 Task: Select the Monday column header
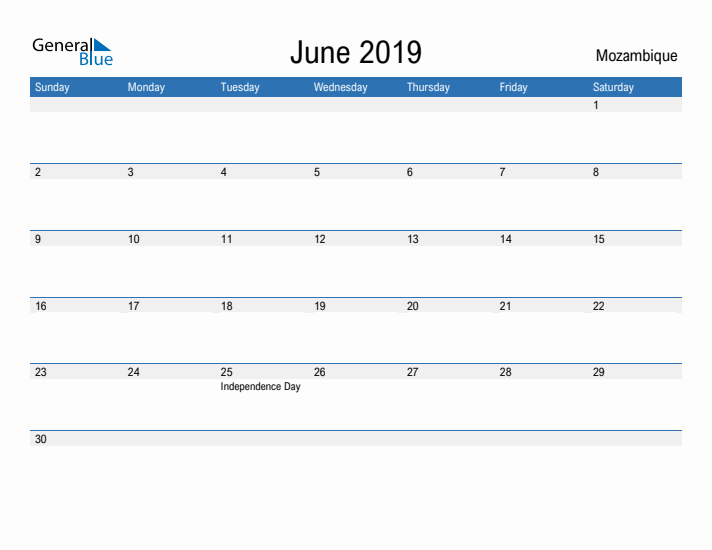coord(146,87)
